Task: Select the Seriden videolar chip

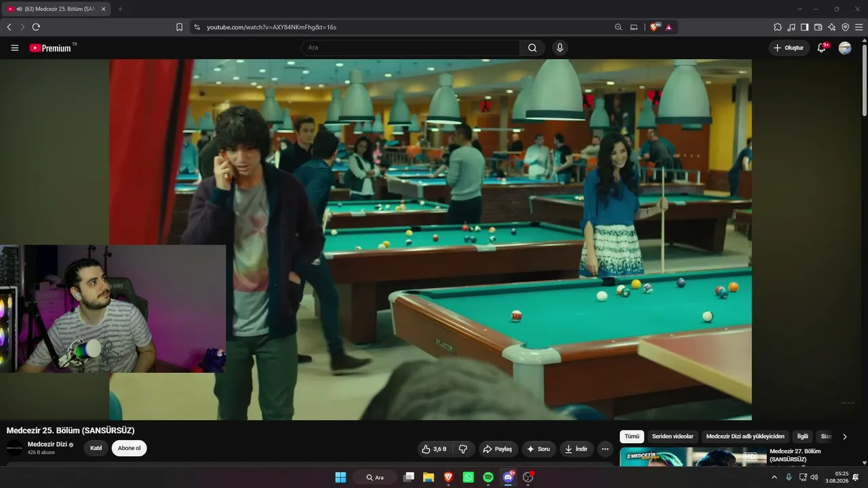Action: [673, 436]
